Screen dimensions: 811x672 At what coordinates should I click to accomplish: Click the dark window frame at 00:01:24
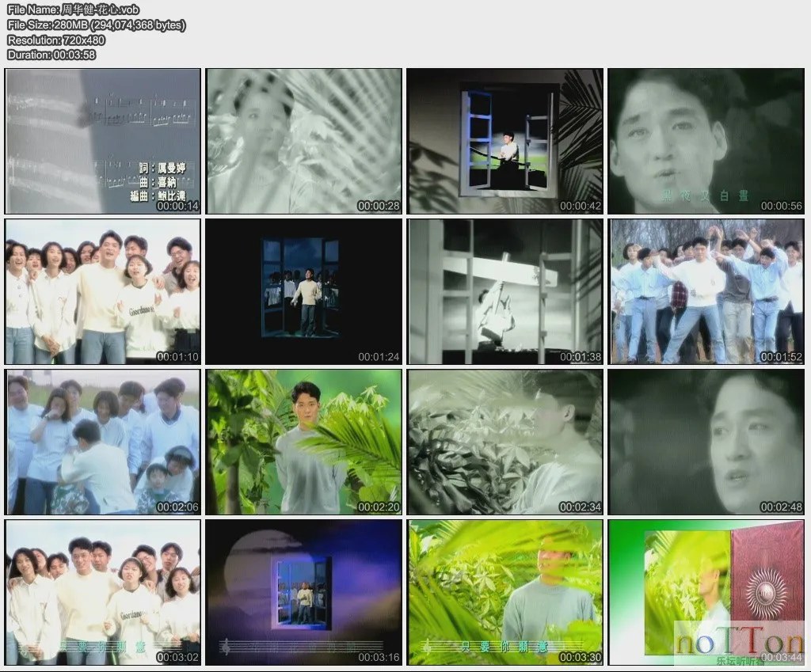point(304,291)
